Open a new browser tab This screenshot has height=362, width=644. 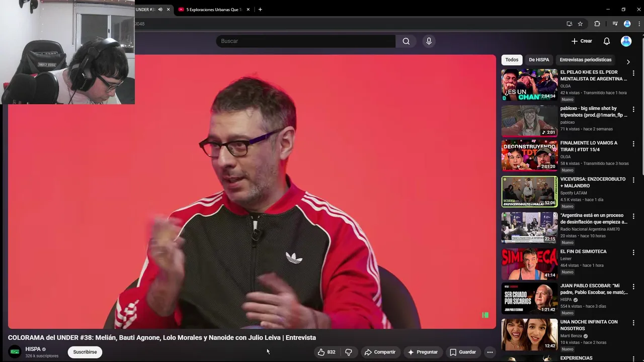pos(260,10)
